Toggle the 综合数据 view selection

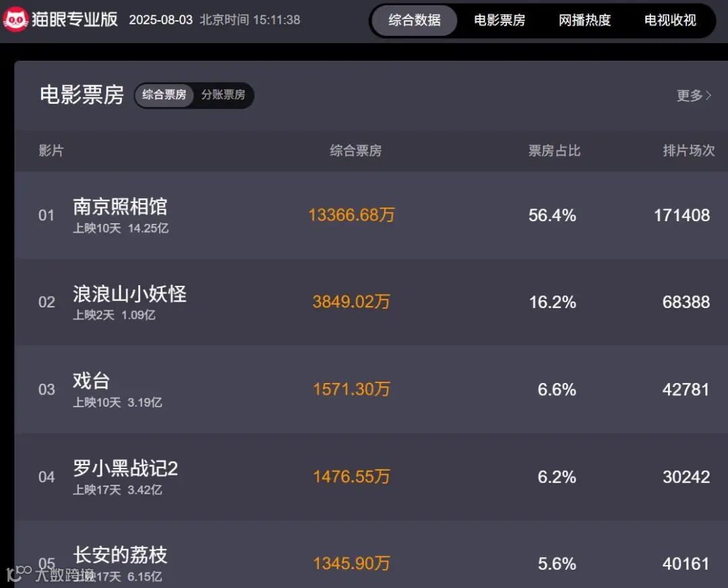(x=414, y=20)
